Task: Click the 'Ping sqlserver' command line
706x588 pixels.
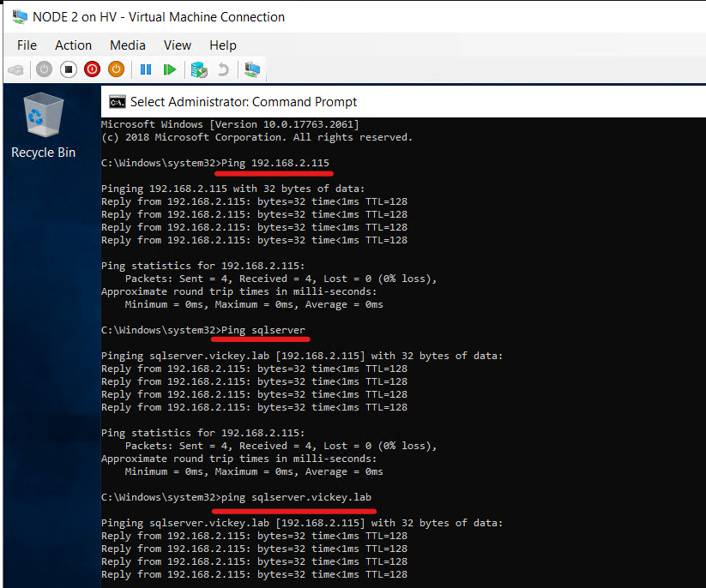Action: pyautogui.click(x=203, y=330)
